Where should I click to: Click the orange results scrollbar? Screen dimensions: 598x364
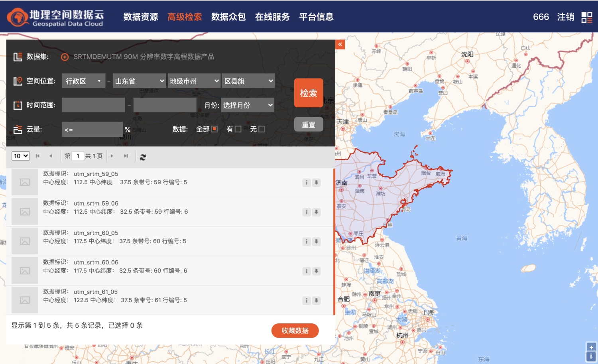(x=334, y=242)
